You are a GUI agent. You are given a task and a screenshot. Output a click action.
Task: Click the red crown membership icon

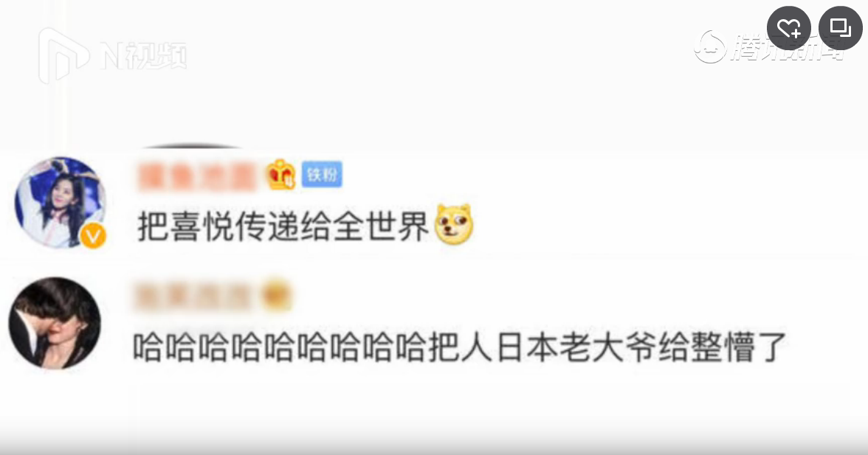pos(281,176)
